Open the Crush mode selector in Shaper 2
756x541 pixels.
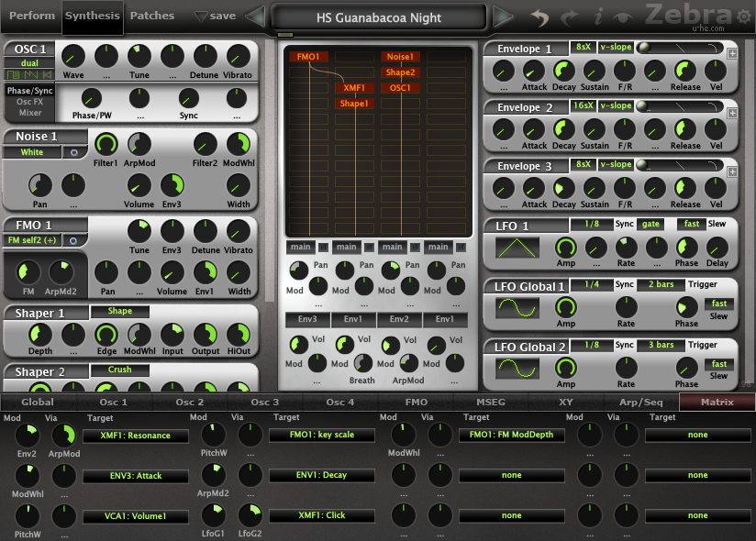click(x=120, y=370)
